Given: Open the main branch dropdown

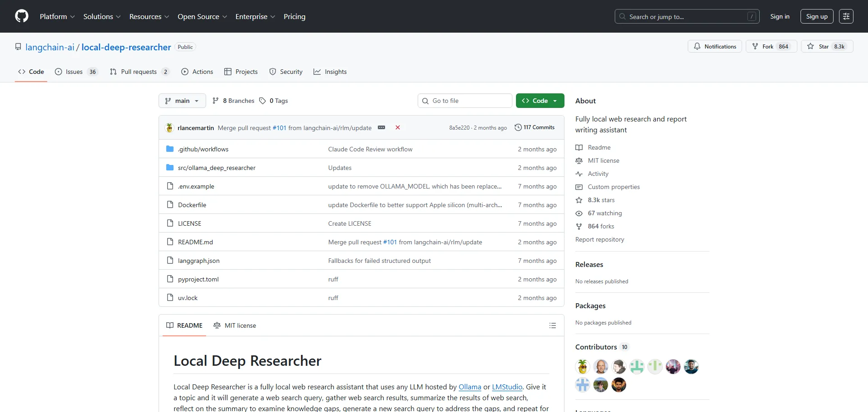Looking at the screenshot, I should coord(182,101).
